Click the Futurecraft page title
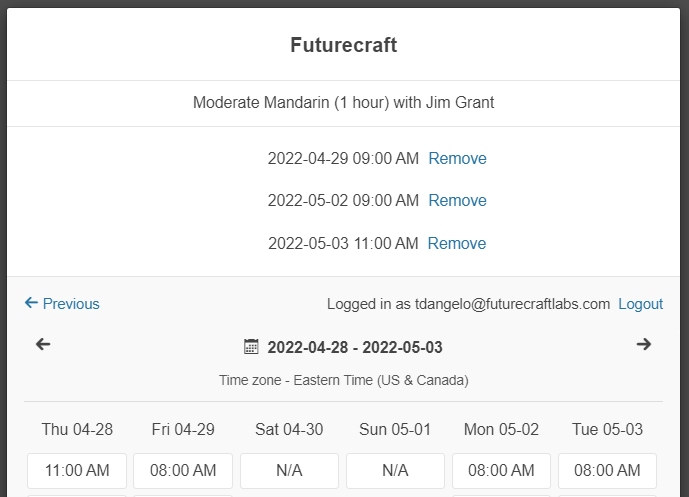689x497 pixels. pyautogui.click(x=344, y=45)
